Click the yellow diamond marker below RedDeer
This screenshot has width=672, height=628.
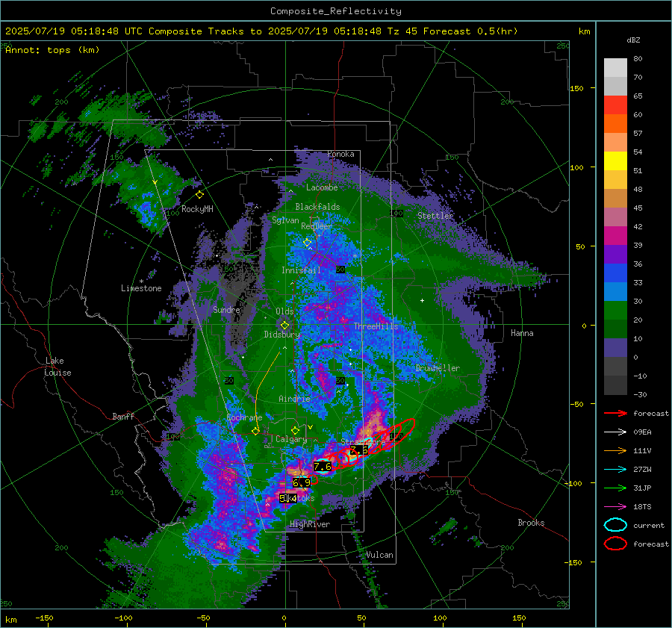pyautogui.click(x=307, y=243)
